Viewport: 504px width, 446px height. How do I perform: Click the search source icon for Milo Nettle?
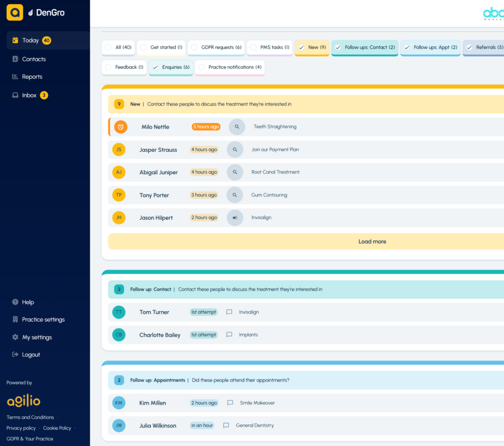pos(237,127)
